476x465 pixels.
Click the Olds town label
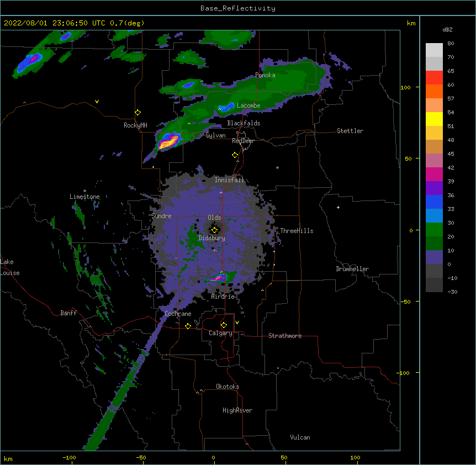point(214,218)
